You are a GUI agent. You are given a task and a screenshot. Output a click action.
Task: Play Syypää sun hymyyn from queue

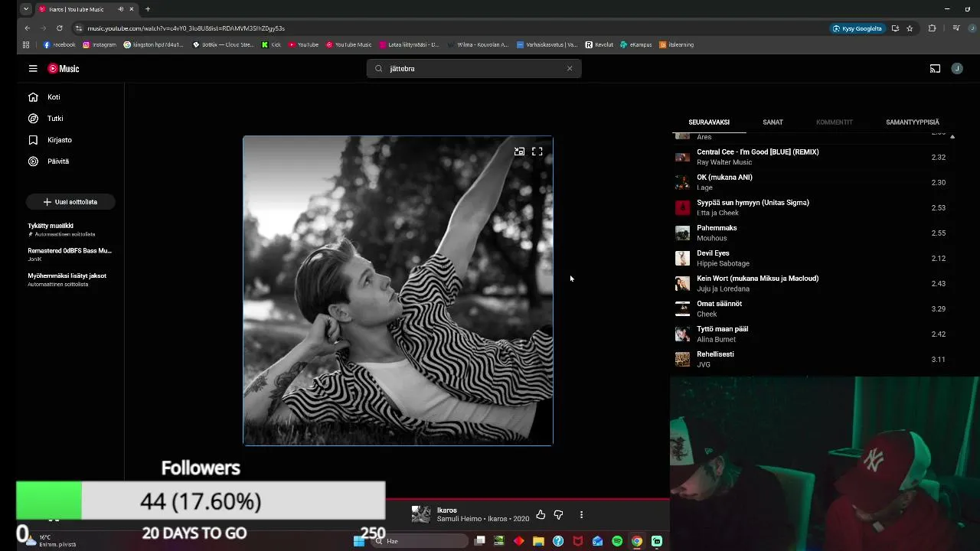812,207
